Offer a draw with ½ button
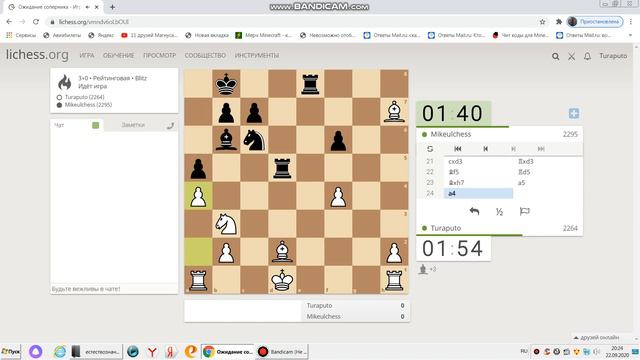Viewport: 640px width, 360px height. 499,212
